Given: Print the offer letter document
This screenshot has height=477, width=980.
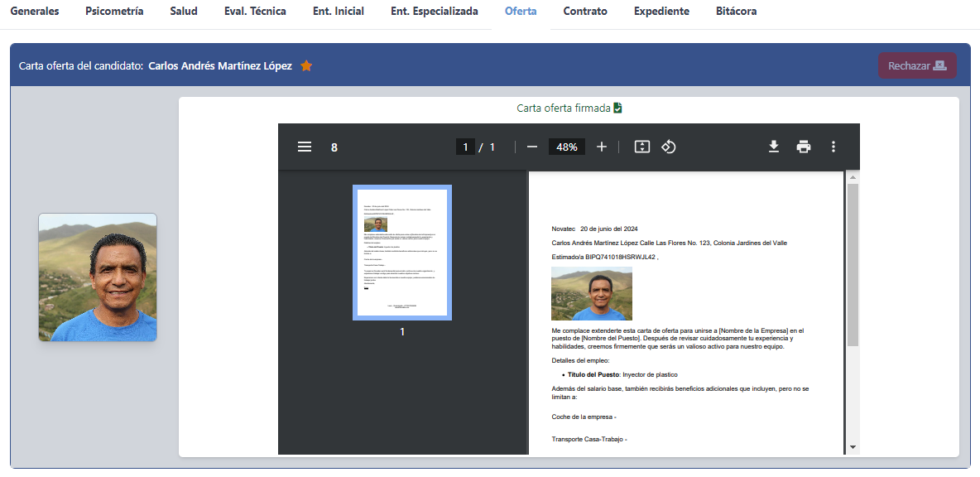Looking at the screenshot, I should pyautogui.click(x=804, y=147).
